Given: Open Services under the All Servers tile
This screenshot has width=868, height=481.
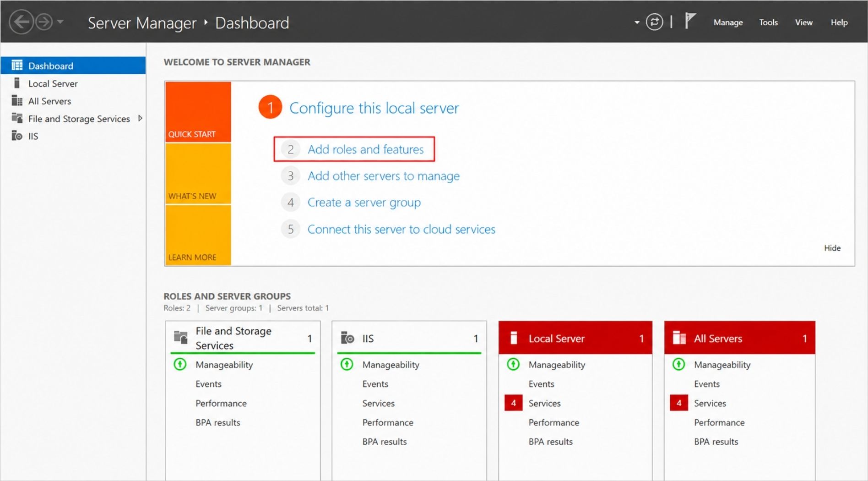Looking at the screenshot, I should [x=710, y=403].
